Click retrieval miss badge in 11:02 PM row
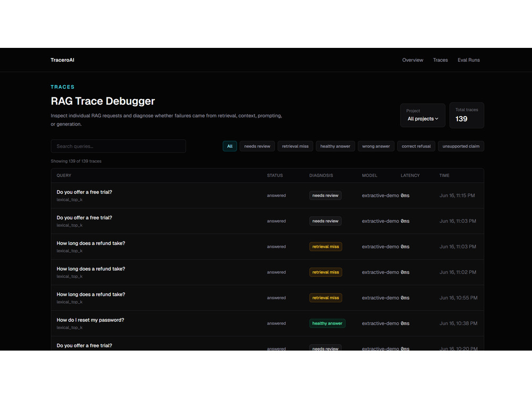The width and height of the screenshot is (532, 399). pyautogui.click(x=326, y=272)
